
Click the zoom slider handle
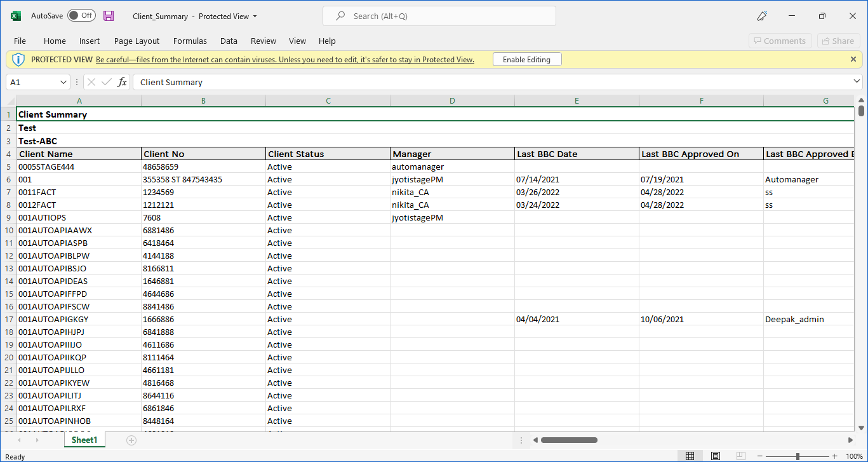[798, 456]
